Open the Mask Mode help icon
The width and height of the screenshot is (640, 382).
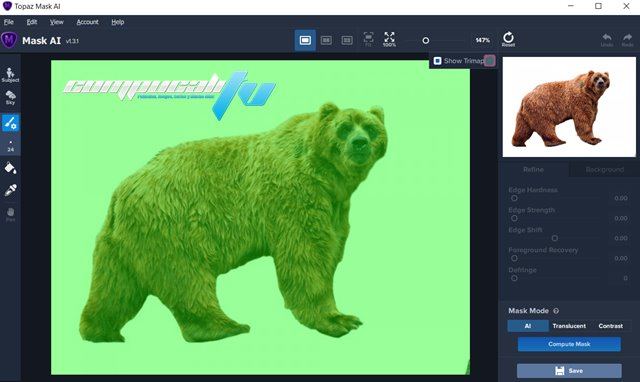[x=556, y=311]
